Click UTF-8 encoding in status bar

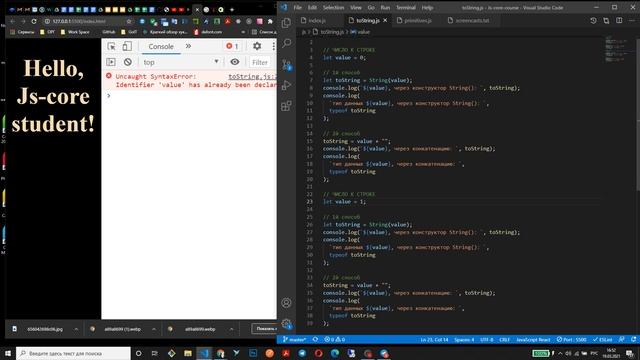click(487, 339)
